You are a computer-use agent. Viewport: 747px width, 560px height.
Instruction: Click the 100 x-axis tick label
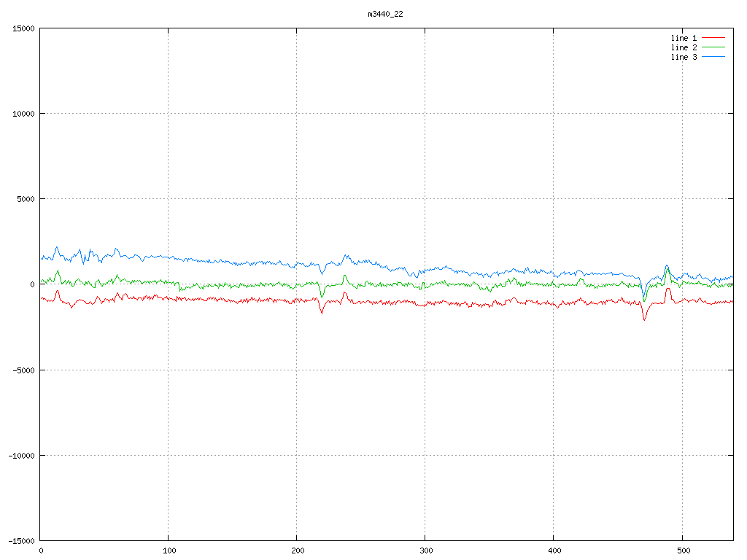[x=169, y=551]
